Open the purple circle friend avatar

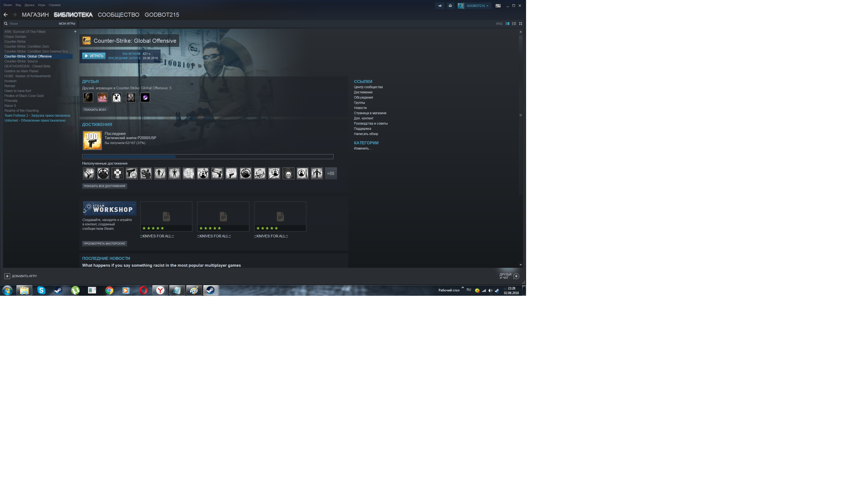[x=145, y=98]
